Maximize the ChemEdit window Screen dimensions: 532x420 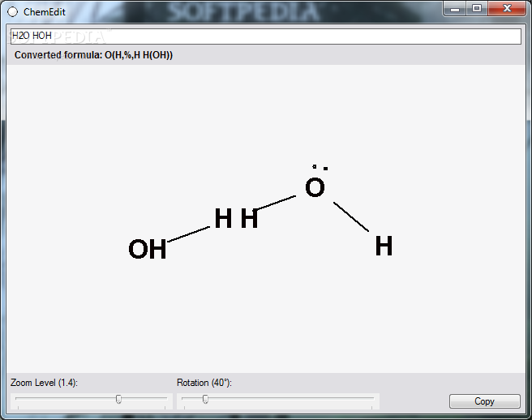[x=477, y=9]
